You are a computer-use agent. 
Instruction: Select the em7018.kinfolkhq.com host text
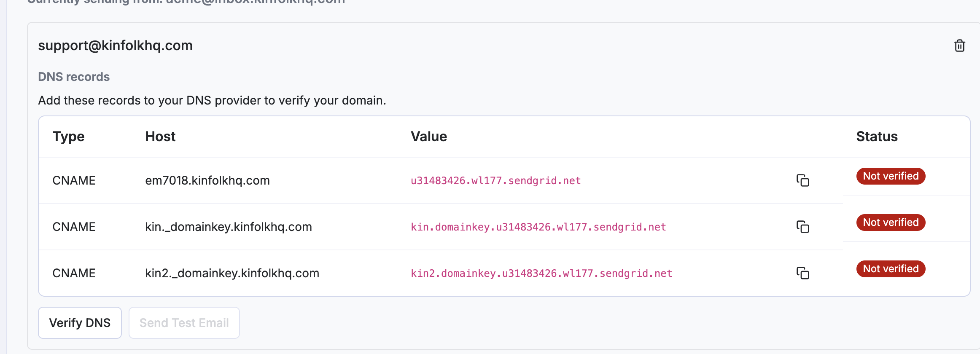(x=207, y=180)
